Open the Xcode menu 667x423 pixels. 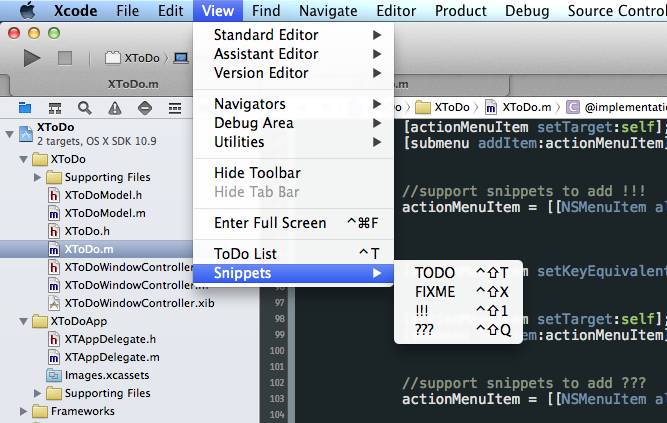[x=75, y=11]
